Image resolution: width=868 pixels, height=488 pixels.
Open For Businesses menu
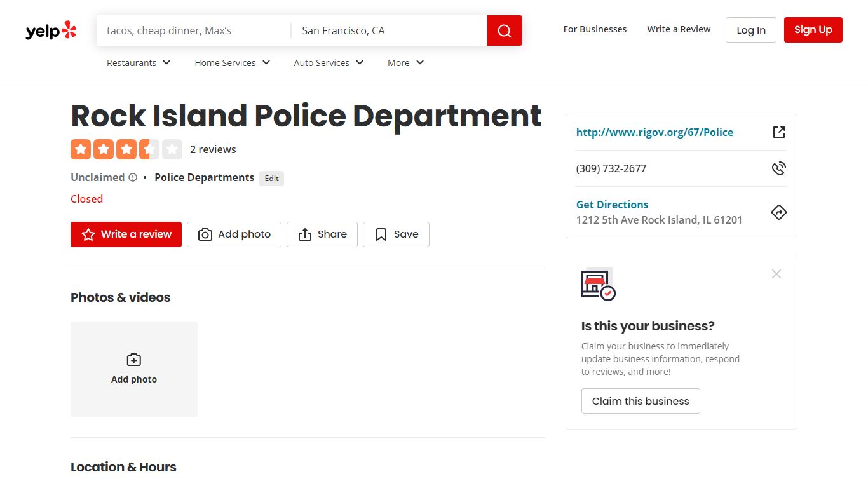[595, 29]
